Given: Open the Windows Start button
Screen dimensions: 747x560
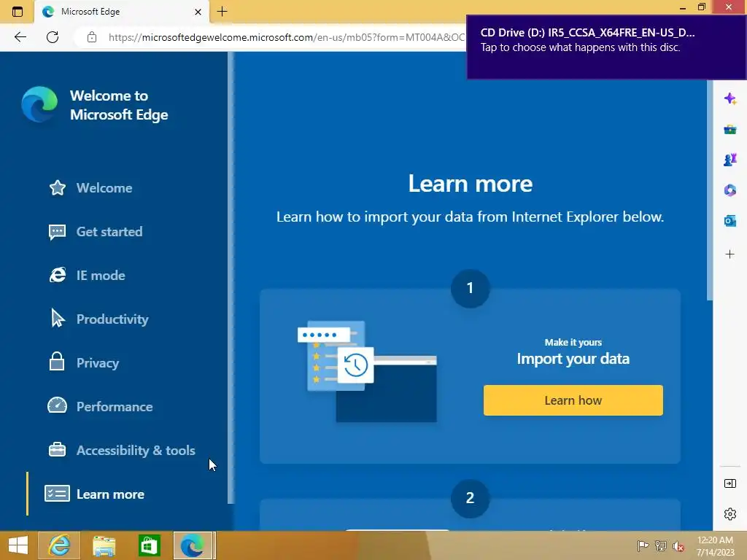Looking at the screenshot, I should pos(18,545).
